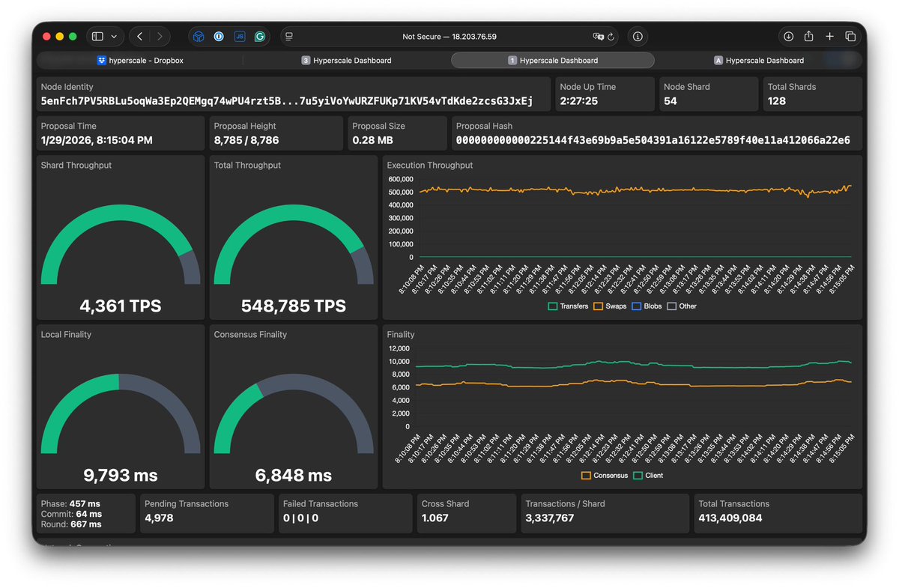Click the Proposal Size value 0.28 MB
Image resolution: width=899 pixels, height=588 pixels.
(374, 140)
